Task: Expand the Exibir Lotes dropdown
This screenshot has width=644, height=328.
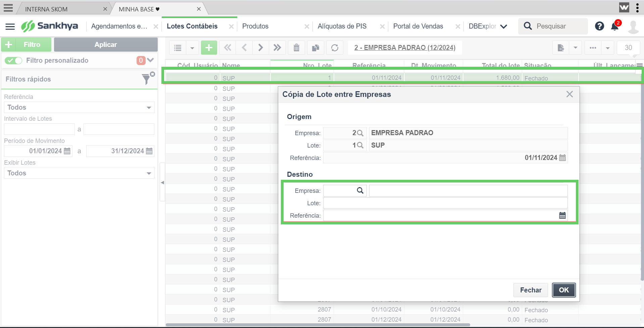Action: [79, 173]
